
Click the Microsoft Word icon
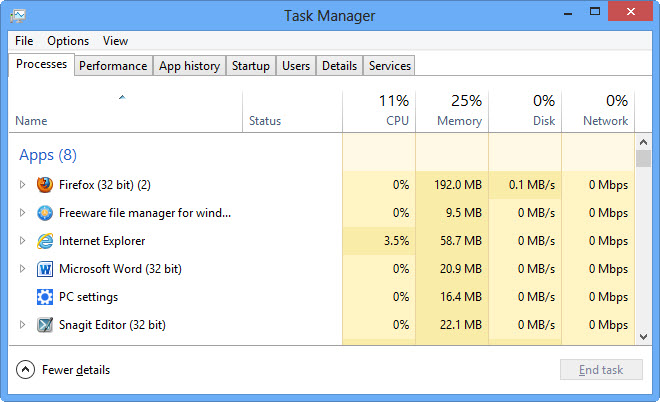(45, 269)
